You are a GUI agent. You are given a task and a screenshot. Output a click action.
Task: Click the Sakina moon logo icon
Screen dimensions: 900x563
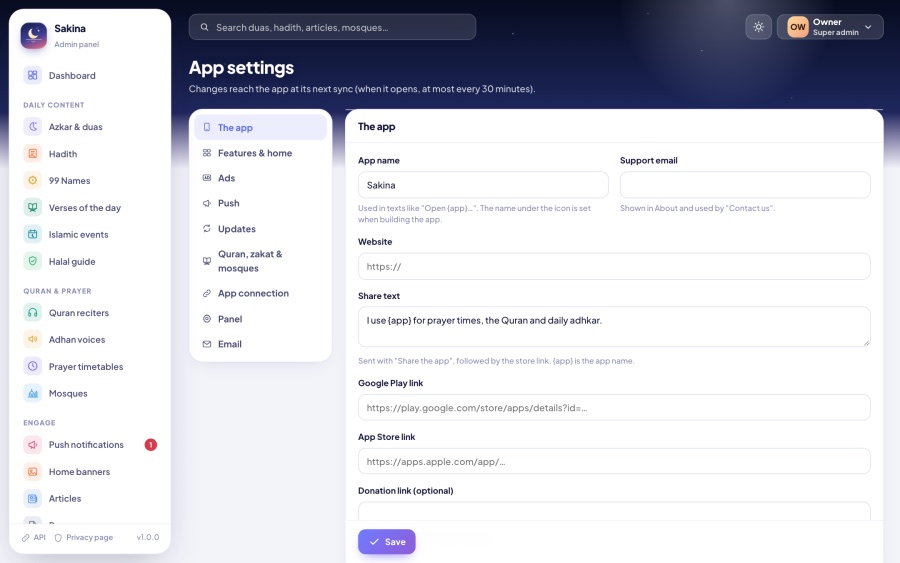[33, 36]
